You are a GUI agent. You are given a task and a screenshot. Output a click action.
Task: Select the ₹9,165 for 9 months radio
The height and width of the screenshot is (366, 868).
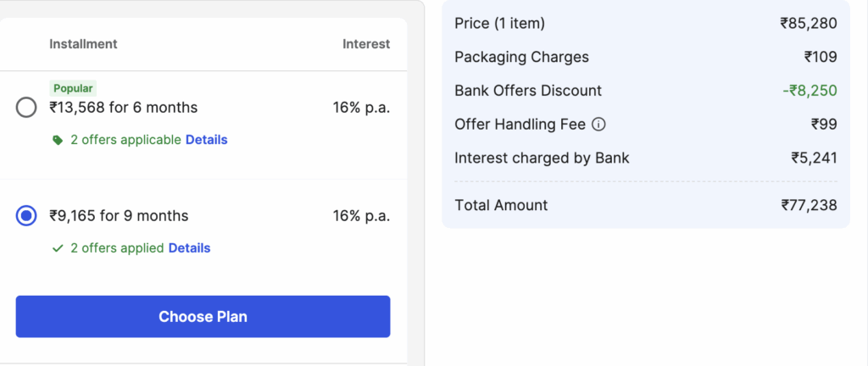[26, 216]
